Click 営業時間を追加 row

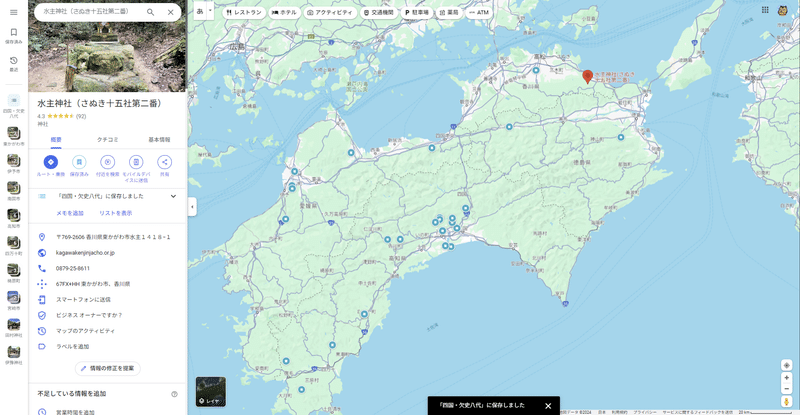point(107,412)
